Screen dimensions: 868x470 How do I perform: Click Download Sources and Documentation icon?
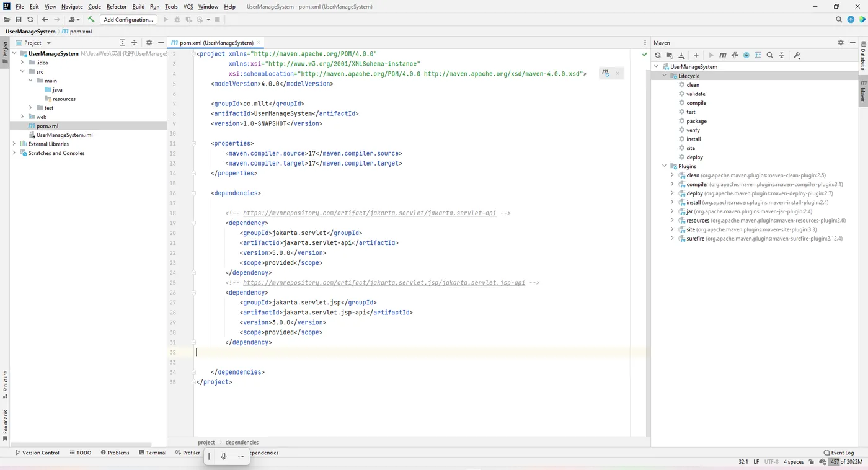681,55
